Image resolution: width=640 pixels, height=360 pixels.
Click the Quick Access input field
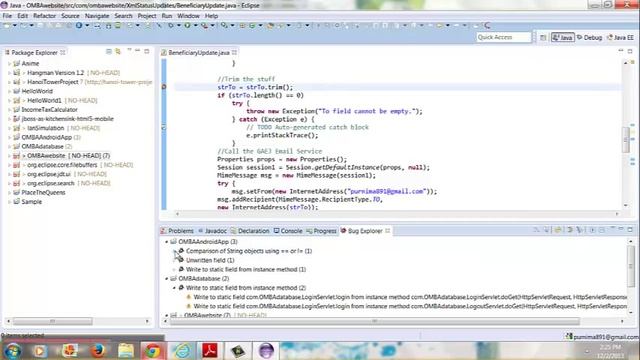(x=504, y=37)
